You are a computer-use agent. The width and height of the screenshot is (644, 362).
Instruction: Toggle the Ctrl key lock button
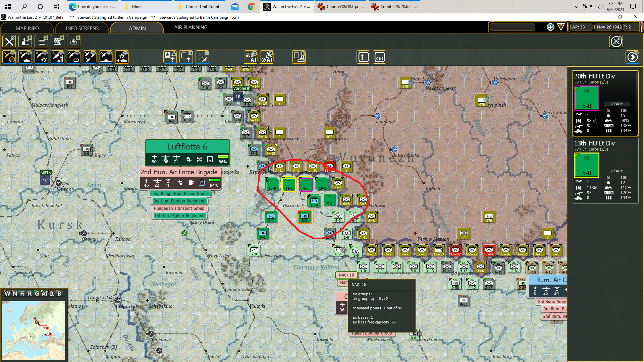point(379,57)
